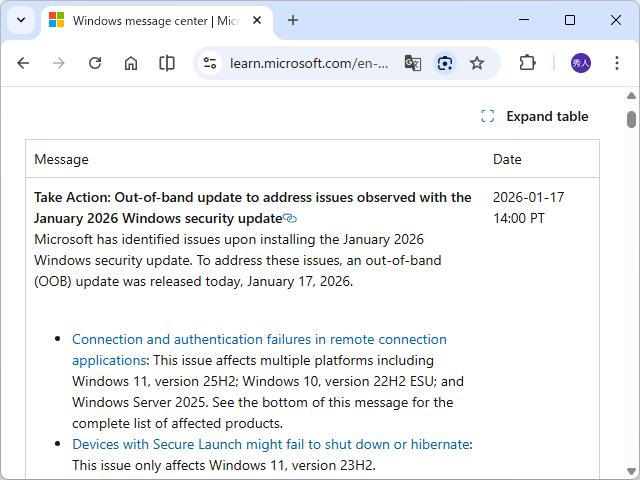Open a new browser tab
The height and width of the screenshot is (480, 640).
293,20
